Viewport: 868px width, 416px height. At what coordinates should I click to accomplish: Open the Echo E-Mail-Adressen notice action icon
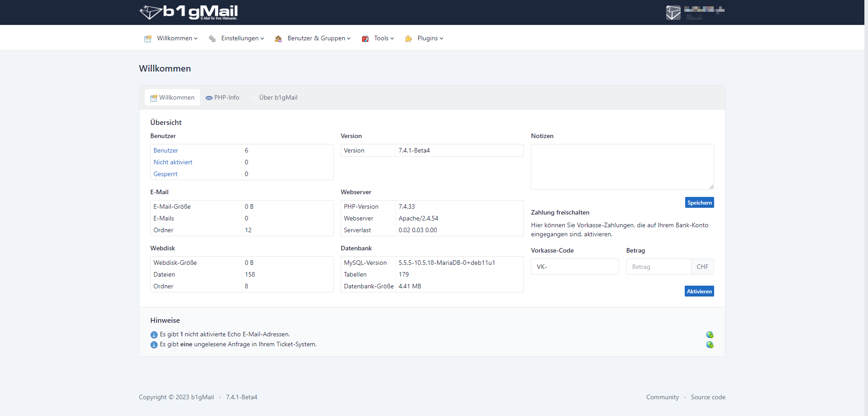point(710,335)
